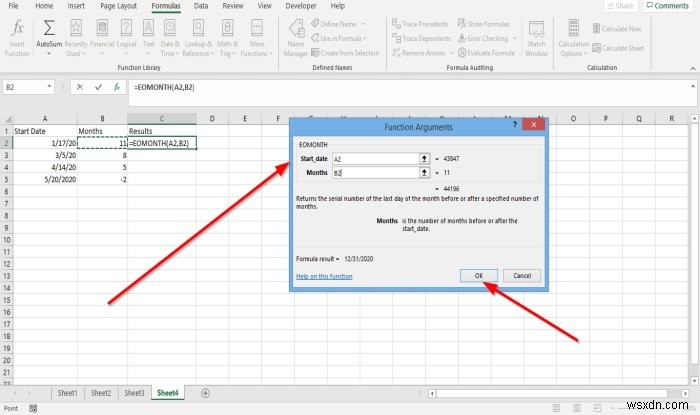Cancel the formula bar entry (X)

click(79, 87)
